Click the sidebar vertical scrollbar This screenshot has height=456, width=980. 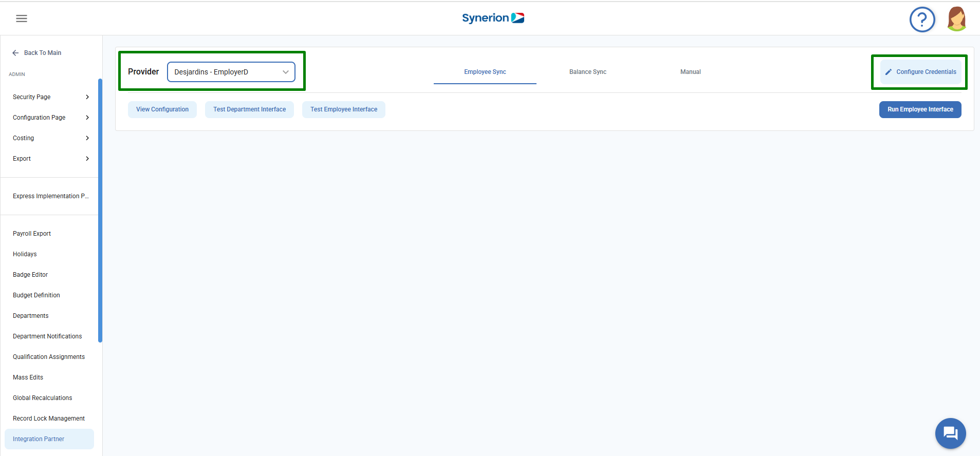(100, 211)
